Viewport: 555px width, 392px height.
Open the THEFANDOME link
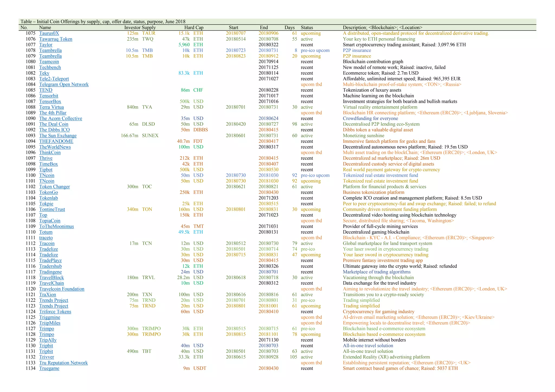click(x=56, y=141)
